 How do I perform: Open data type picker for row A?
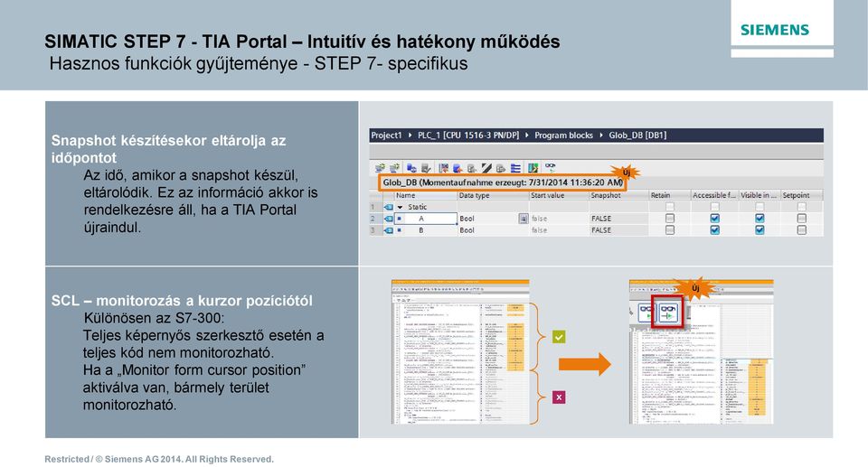(524, 219)
